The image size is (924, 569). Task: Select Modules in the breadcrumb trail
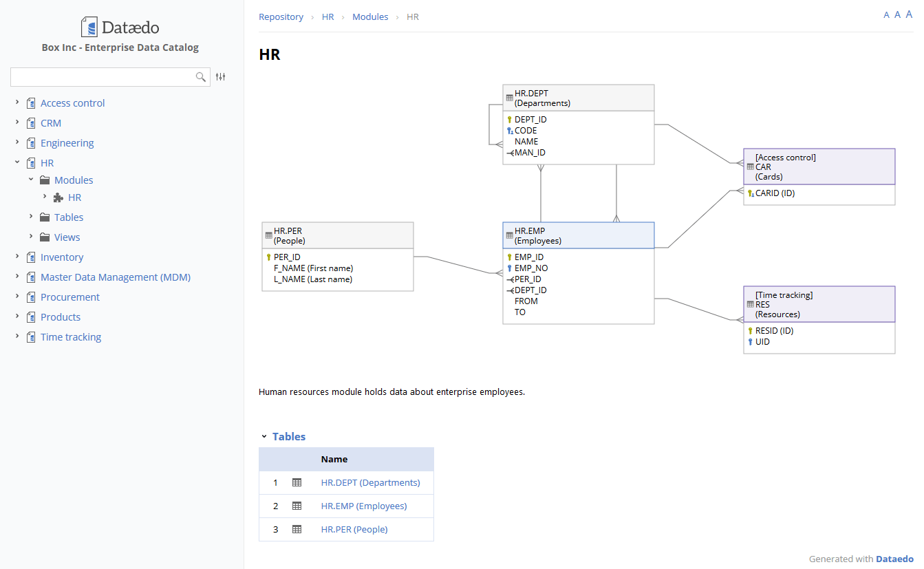tap(370, 17)
